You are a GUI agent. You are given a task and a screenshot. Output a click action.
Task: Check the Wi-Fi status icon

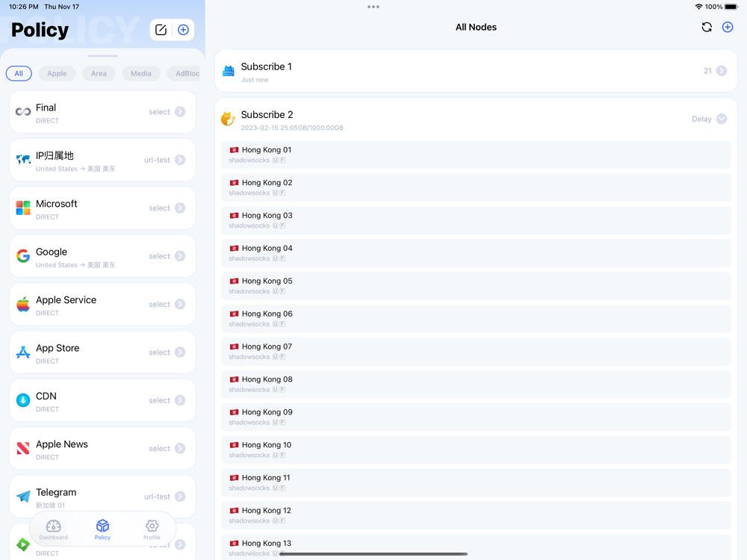[x=698, y=7]
